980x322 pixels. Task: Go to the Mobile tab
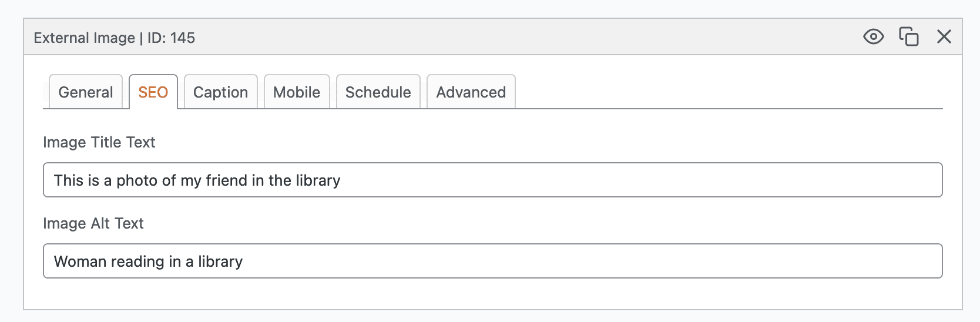pyautogui.click(x=297, y=92)
